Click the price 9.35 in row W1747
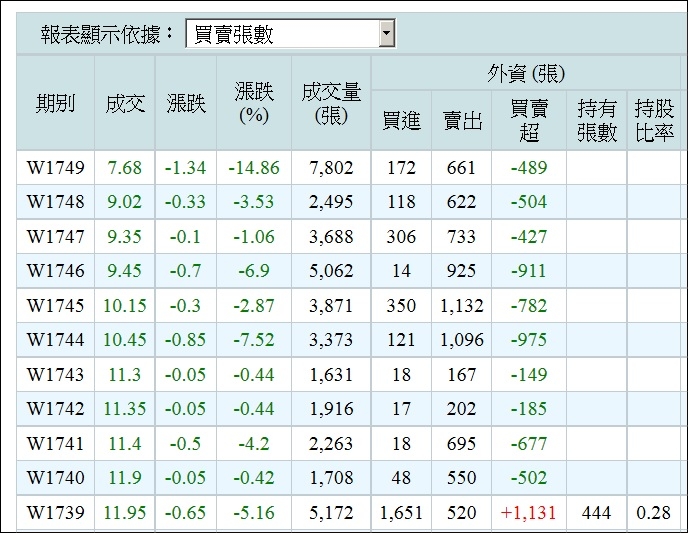Screen dimensions: 688x533 pos(125,236)
